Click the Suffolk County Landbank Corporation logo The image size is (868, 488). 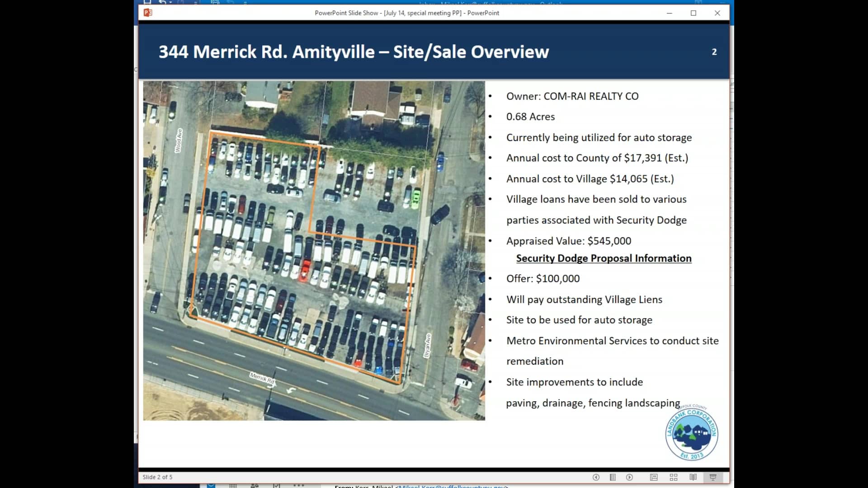(x=692, y=433)
